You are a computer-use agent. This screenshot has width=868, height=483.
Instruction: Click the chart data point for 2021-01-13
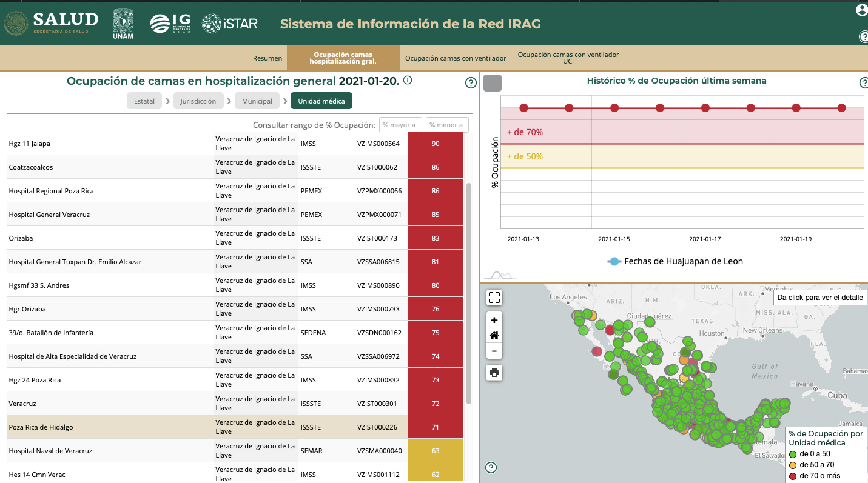(x=523, y=108)
